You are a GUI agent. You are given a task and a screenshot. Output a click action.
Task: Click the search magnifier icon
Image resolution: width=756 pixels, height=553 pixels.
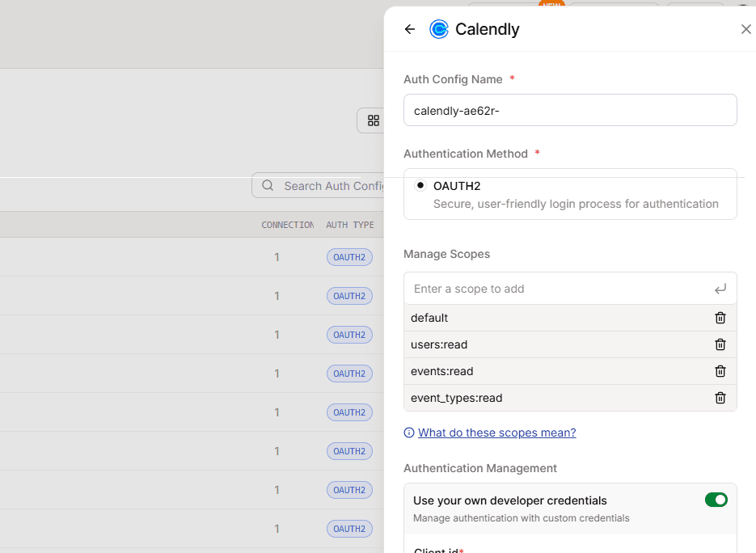[x=268, y=186]
